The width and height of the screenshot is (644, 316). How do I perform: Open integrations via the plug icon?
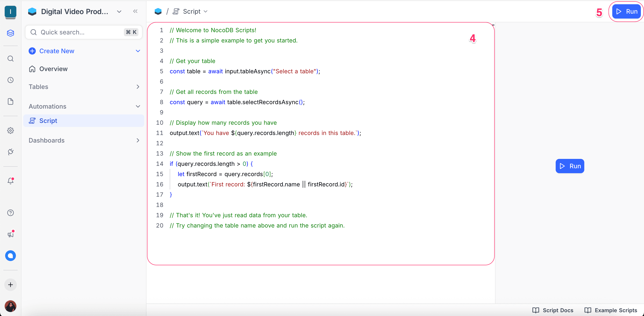coord(11,152)
